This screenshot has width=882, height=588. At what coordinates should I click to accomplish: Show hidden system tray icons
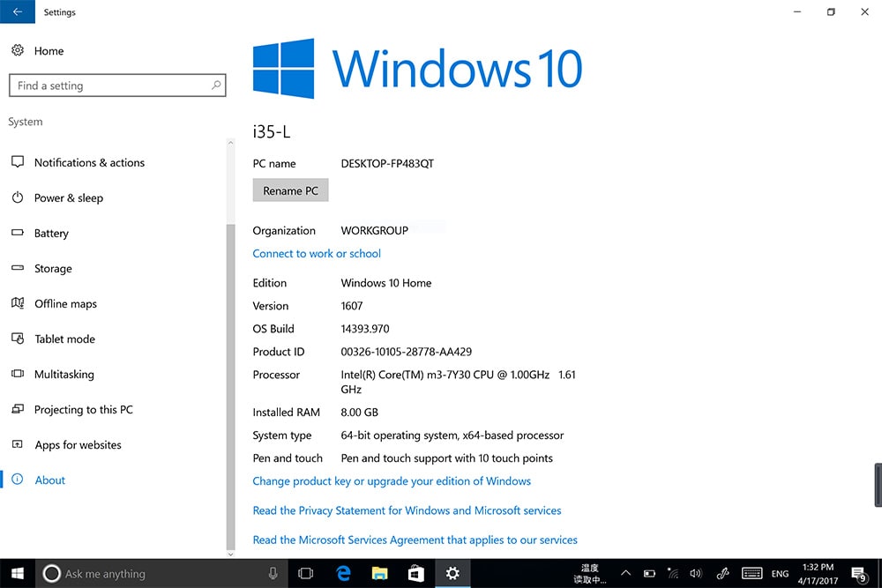625,573
